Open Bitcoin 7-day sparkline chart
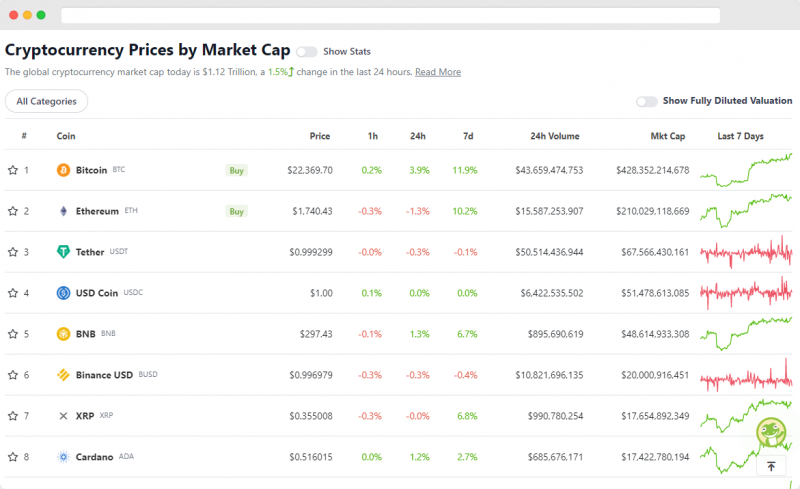The width and height of the screenshot is (800, 489). tap(746, 170)
